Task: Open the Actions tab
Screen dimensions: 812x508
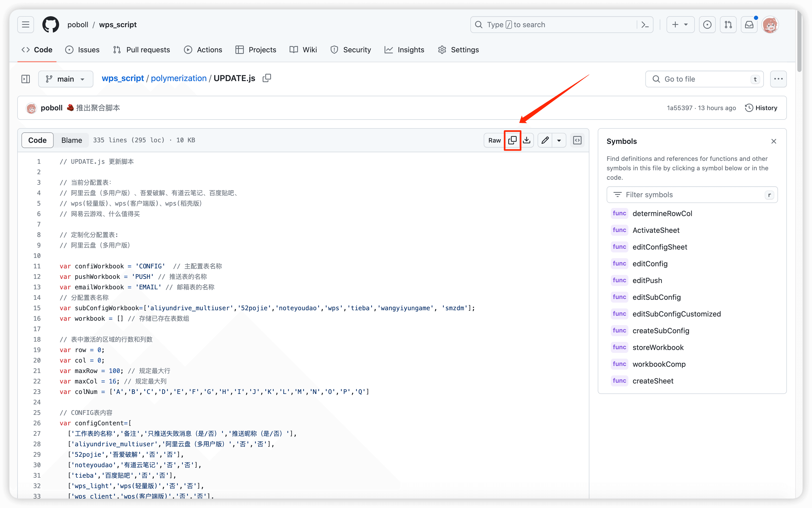Action: pos(203,50)
